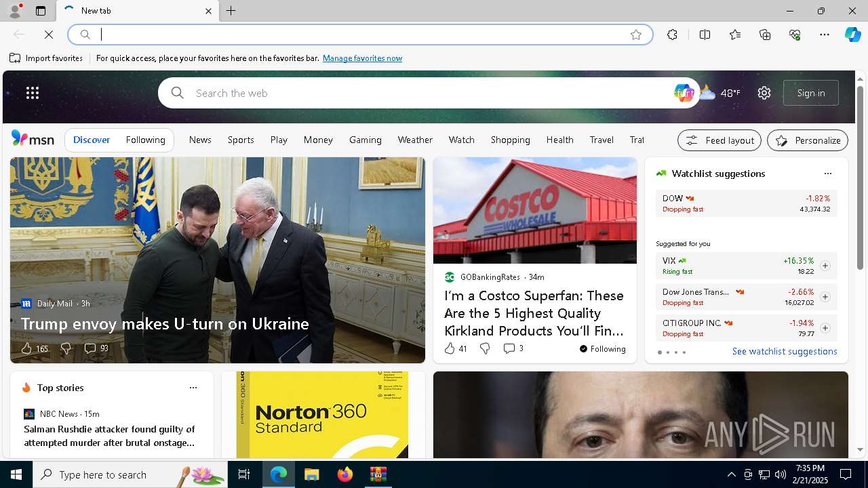
Task: Toggle Following for GOBankingRates
Action: pos(602,349)
